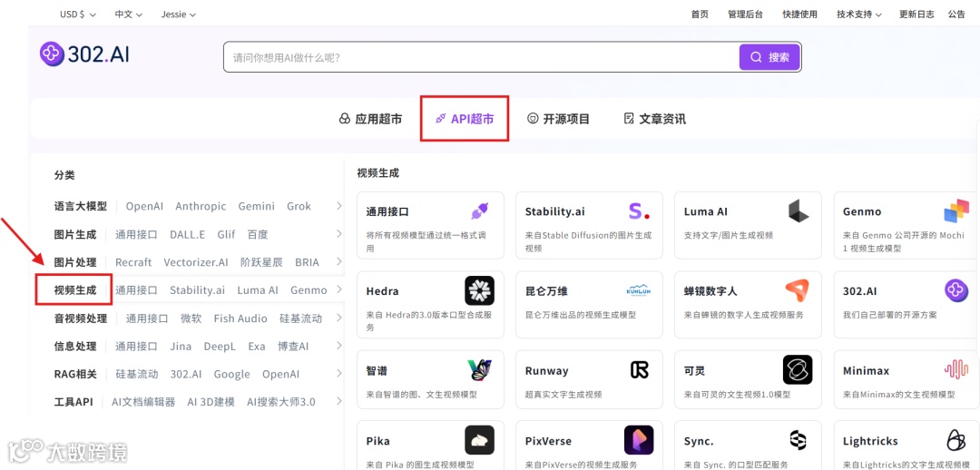
Task: Select the 音视频处理 category
Action: (81, 318)
